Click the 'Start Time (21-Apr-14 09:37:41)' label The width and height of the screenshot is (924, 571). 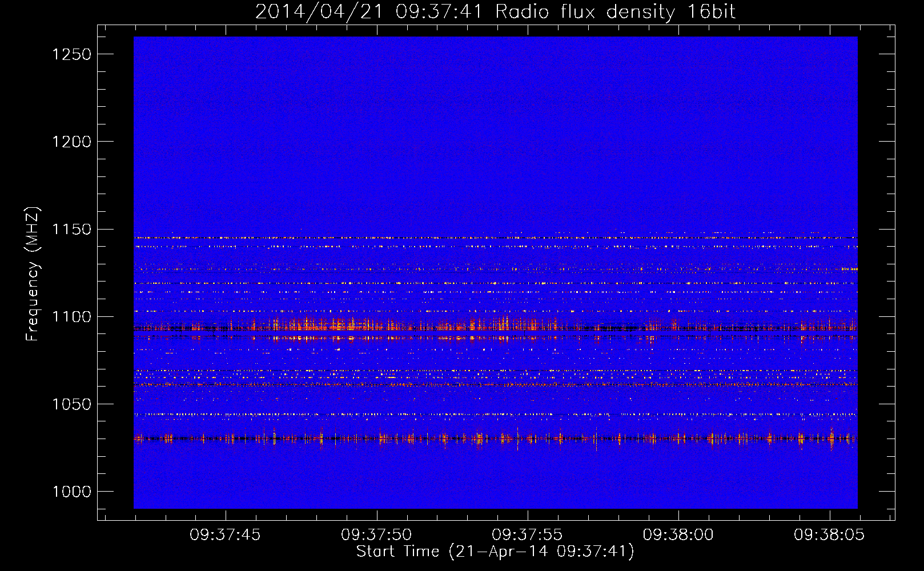[495, 552]
